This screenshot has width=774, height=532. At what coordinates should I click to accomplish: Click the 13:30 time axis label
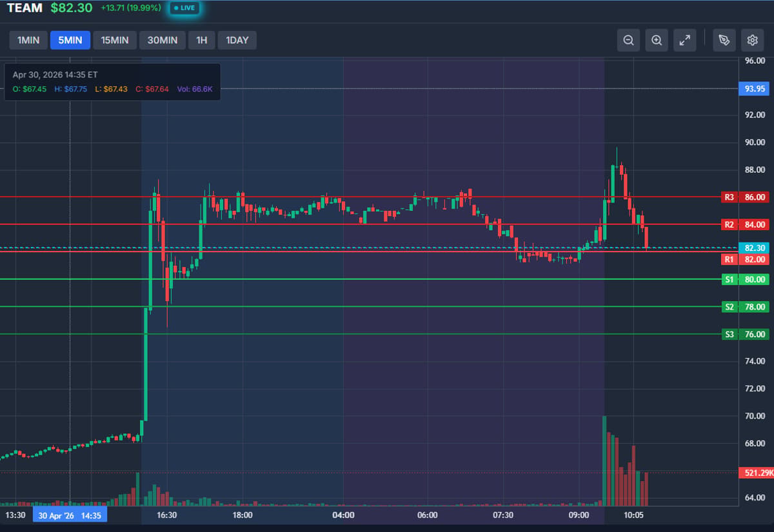15,515
